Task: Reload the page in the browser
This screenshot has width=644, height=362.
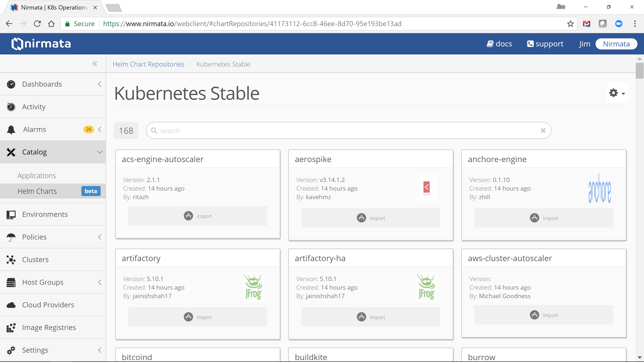Action: click(37, 24)
